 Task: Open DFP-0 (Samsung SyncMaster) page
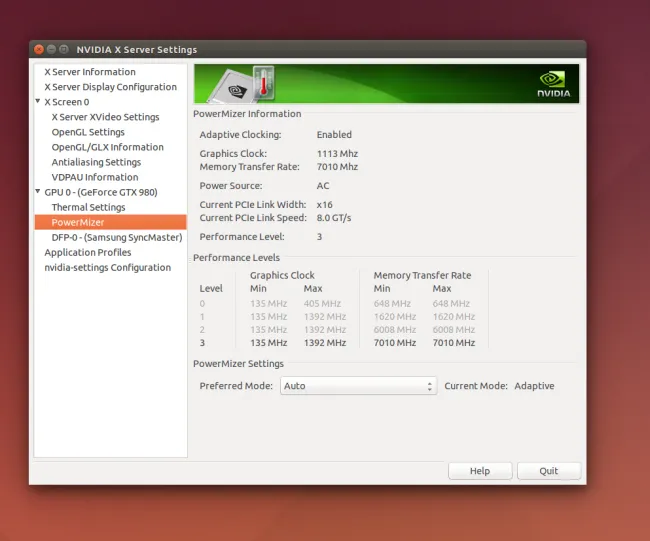[x=117, y=238]
